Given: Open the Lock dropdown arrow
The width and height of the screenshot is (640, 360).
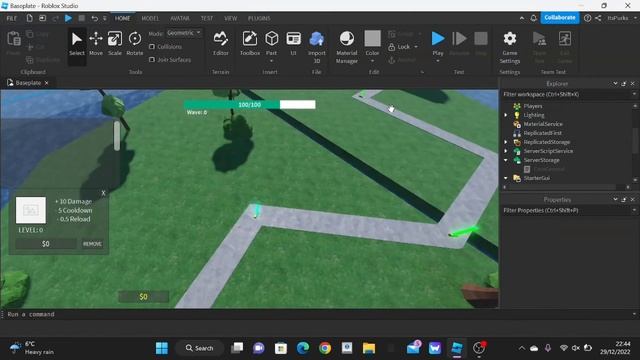Looking at the screenshot, I should click(416, 47).
